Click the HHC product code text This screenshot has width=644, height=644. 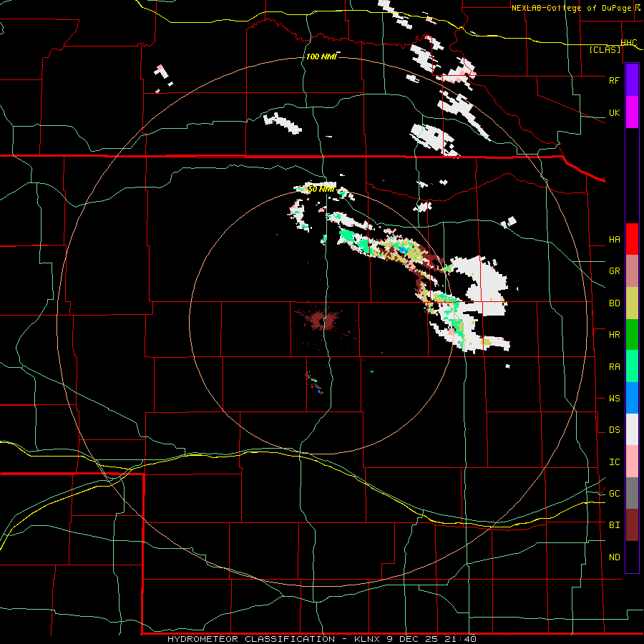(629, 43)
